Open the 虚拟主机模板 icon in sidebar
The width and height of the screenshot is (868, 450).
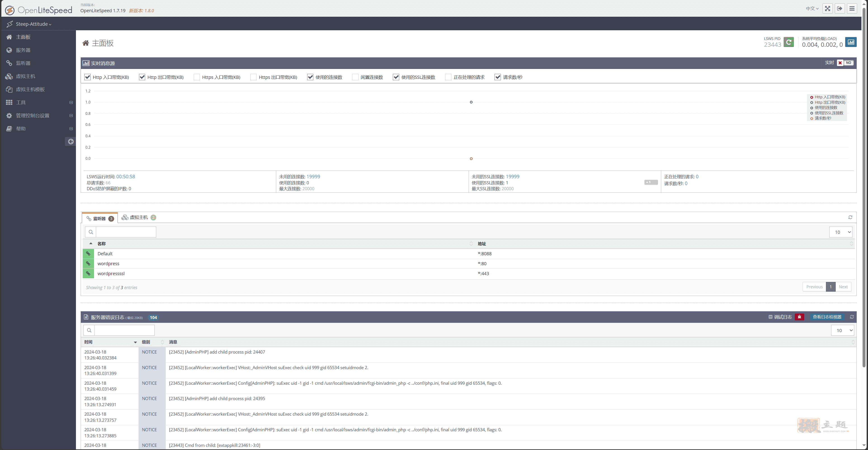(9, 89)
